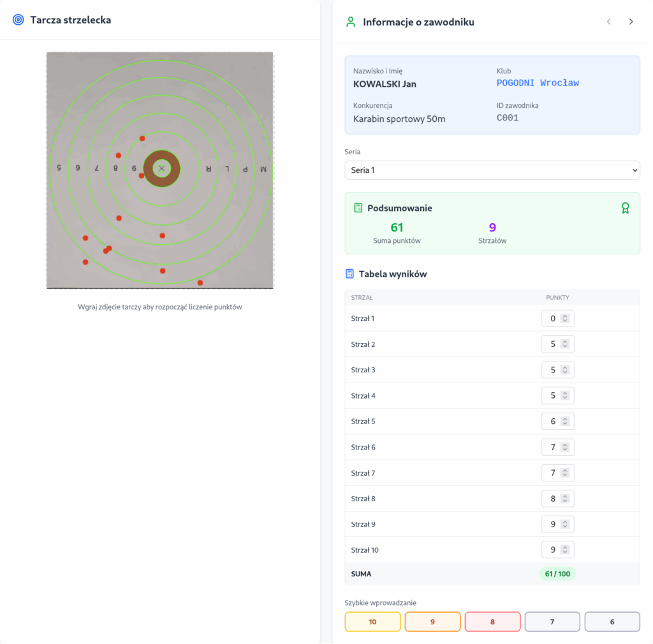This screenshot has width=653, height=644.
Task: Click the POGODNI Wrocław club name
Action: click(538, 83)
